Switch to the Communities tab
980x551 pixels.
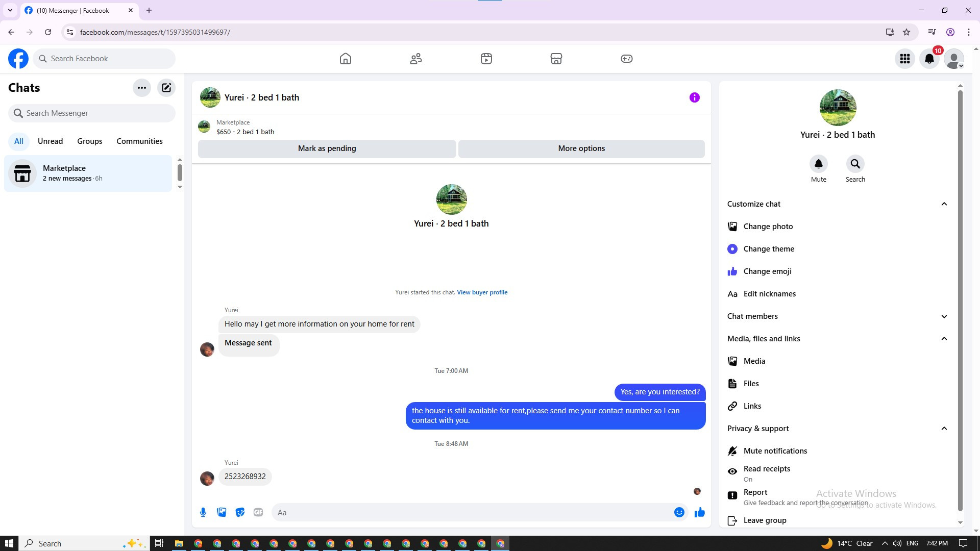(x=139, y=141)
